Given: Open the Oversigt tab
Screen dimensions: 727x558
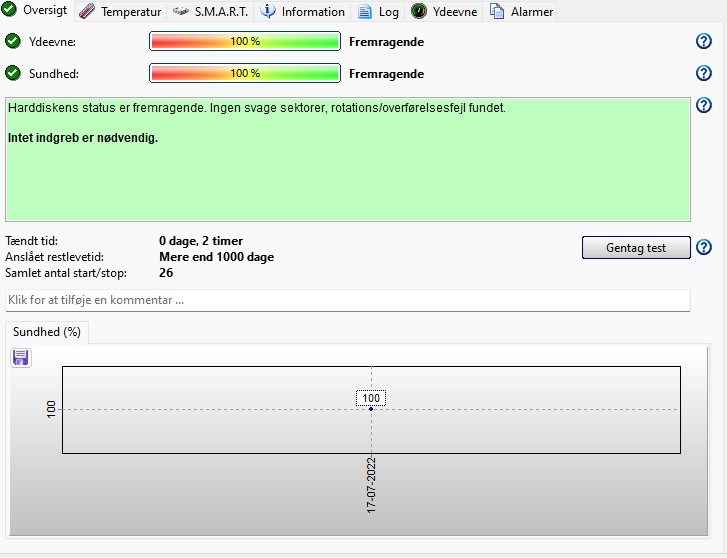Looking at the screenshot, I should pyautogui.click(x=36, y=10).
